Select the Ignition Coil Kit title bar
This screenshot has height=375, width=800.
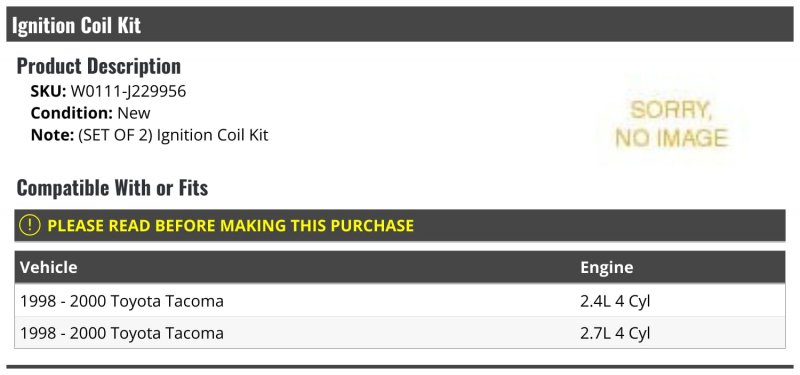(399, 24)
